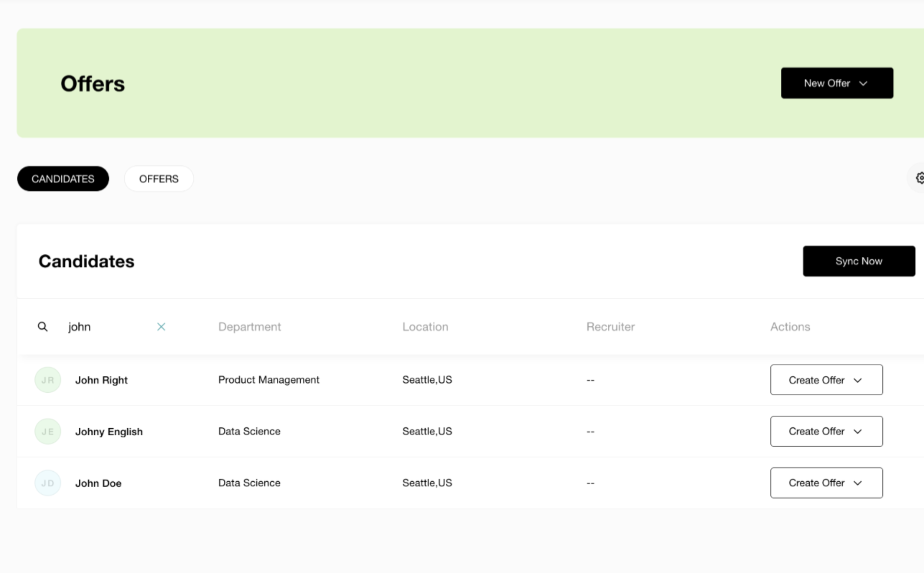Viewport: 924px width, 573px height.
Task: Open Create Offer for John Doe
Action: (826, 483)
